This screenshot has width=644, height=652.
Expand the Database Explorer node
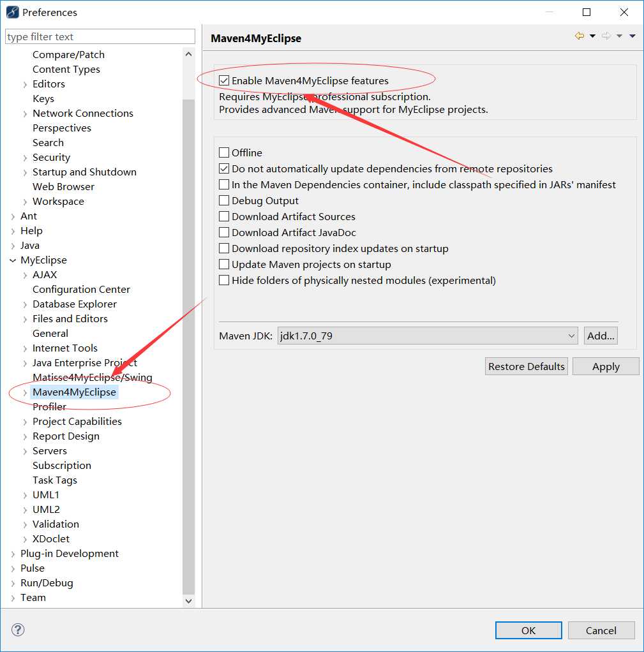tap(25, 305)
